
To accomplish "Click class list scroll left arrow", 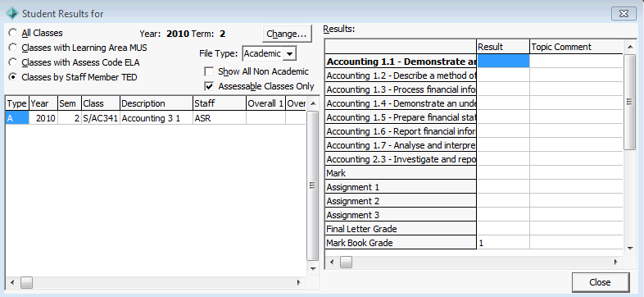I will point(12,282).
